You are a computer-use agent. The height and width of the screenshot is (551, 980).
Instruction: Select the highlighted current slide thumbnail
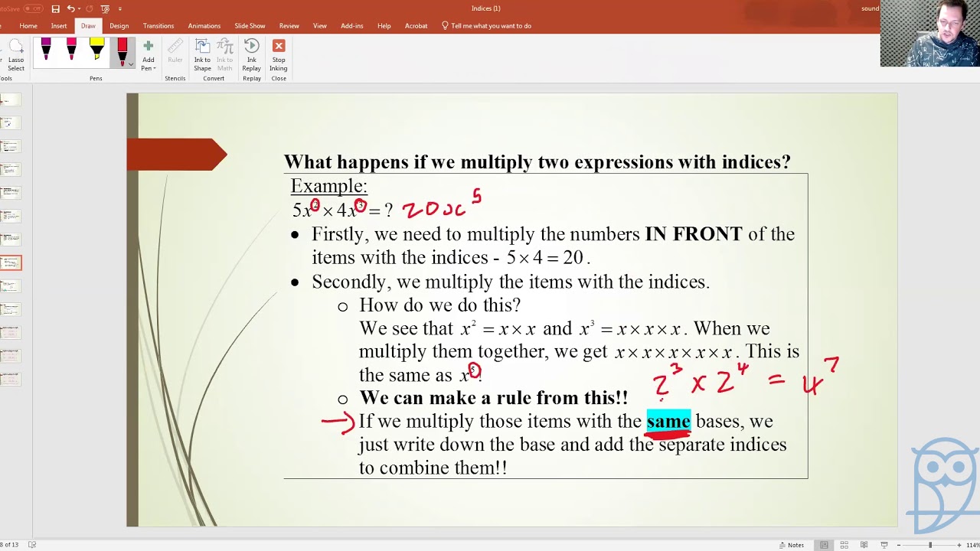click(11, 262)
